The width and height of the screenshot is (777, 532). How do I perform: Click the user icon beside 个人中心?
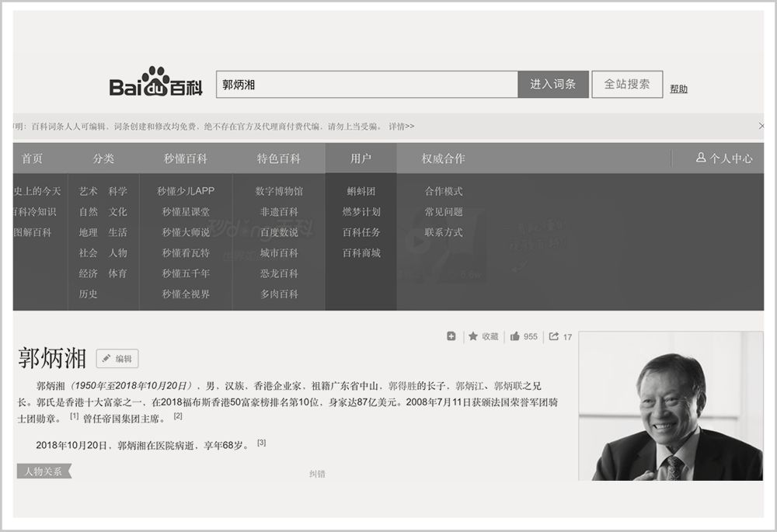[701, 158]
